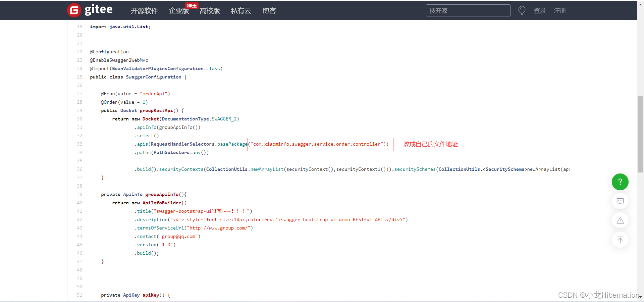
Task: Click the @Order(value = 1) annotation
Action: [124, 102]
